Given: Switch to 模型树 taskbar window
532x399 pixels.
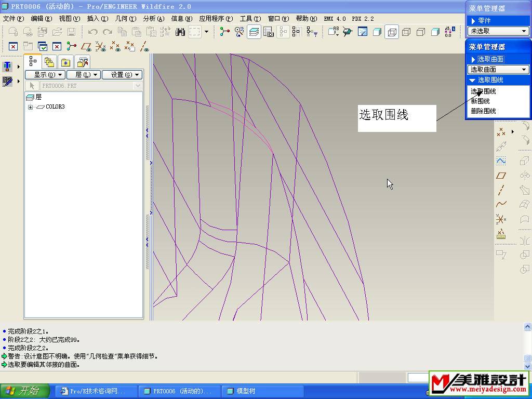Looking at the screenshot, I should coord(263,391).
